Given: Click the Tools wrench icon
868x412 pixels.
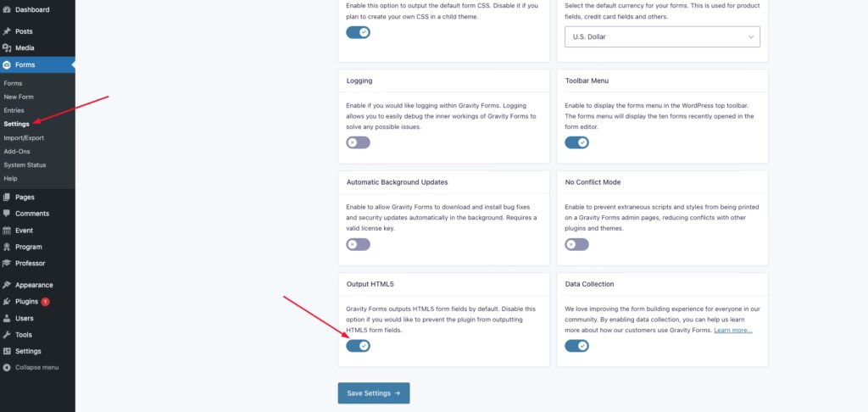Looking at the screenshot, I should click(7, 335).
